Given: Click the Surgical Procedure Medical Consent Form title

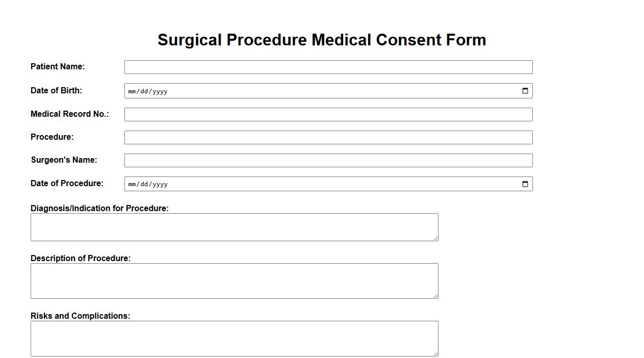Looking at the screenshot, I should pyautogui.click(x=322, y=40).
